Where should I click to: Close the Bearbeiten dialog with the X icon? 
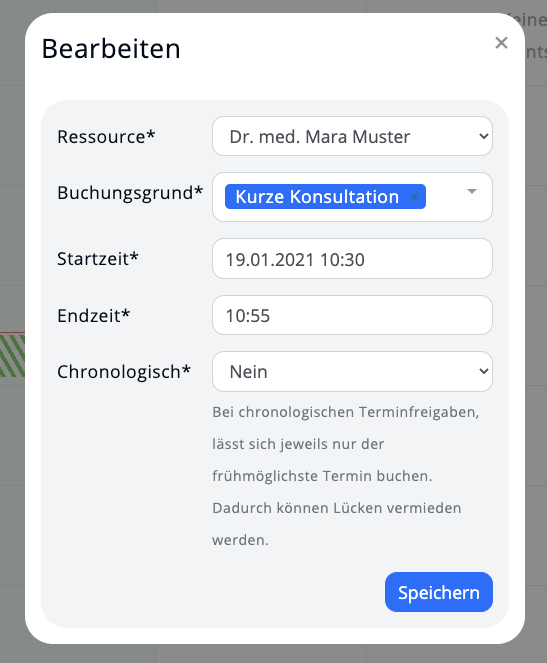[501, 43]
